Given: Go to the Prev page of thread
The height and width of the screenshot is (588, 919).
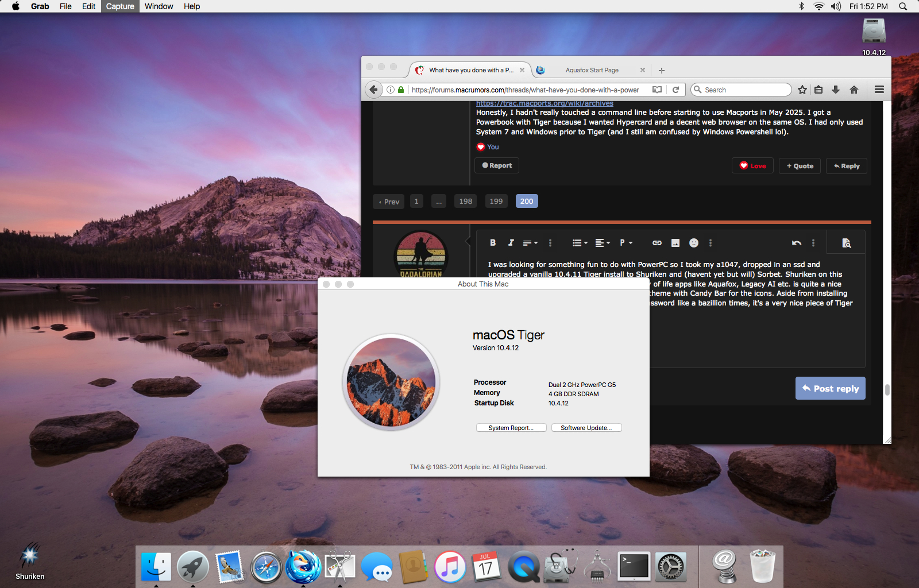Looking at the screenshot, I should tap(389, 202).
